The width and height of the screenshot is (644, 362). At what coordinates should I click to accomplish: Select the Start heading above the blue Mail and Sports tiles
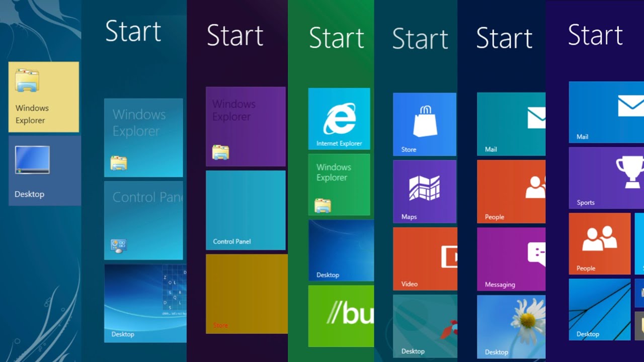coord(596,34)
